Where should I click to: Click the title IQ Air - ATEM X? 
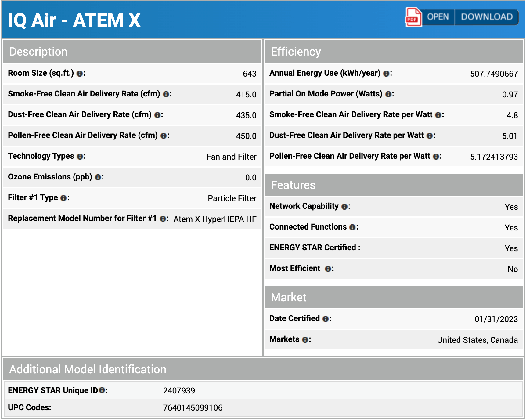pyautogui.click(x=74, y=20)
